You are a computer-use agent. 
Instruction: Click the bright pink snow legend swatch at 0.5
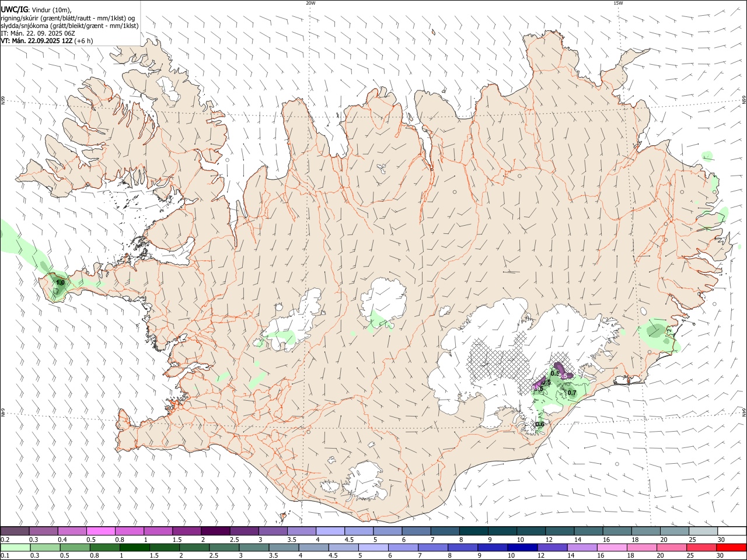pyautogui.click(x=100, y=531)
